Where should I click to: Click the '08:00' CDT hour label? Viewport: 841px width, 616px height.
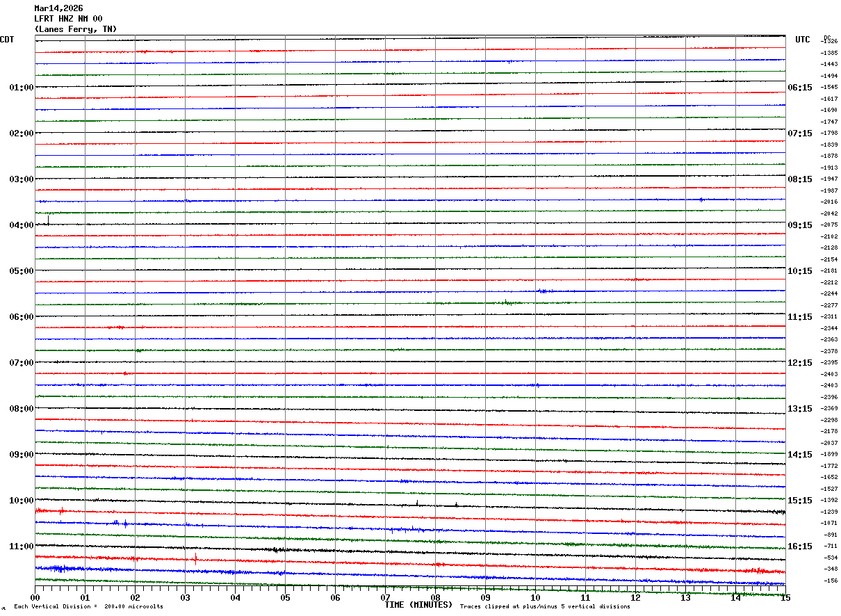(22, 409)
